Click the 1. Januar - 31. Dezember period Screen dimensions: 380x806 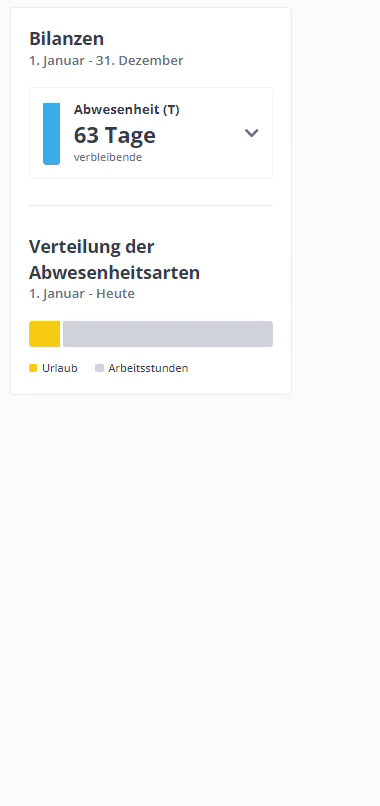tap(106, 61)
